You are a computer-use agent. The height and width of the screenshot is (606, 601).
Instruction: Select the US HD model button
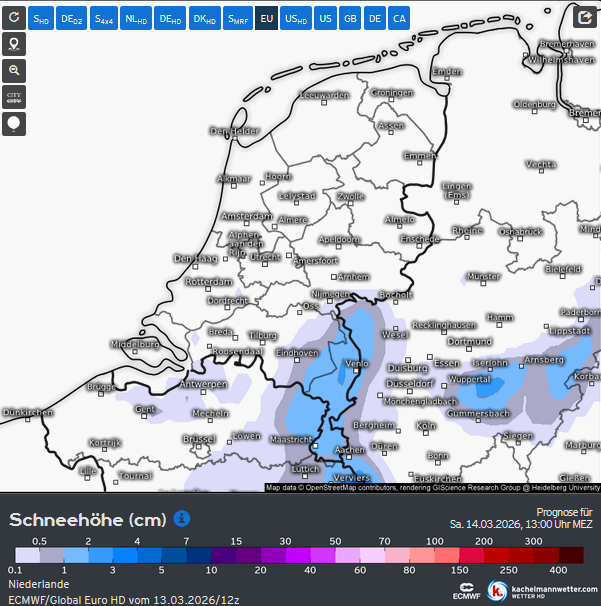coord(296,18)
